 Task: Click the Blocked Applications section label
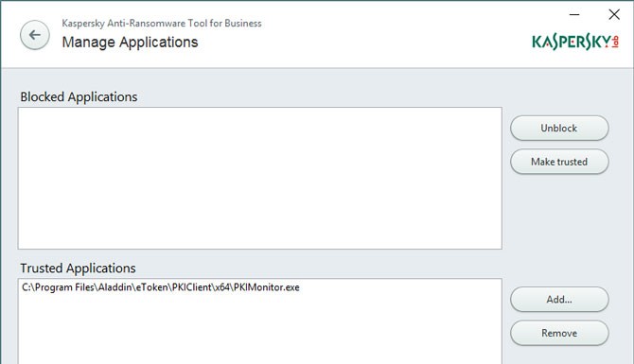[x=79, y=97]
